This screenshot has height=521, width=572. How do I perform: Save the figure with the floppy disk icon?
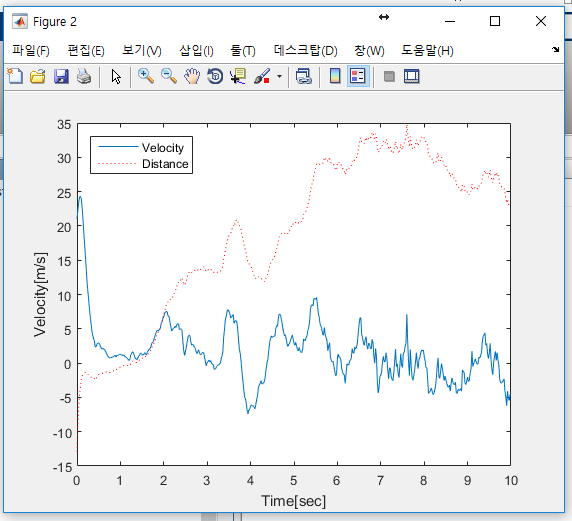point(61,77)
